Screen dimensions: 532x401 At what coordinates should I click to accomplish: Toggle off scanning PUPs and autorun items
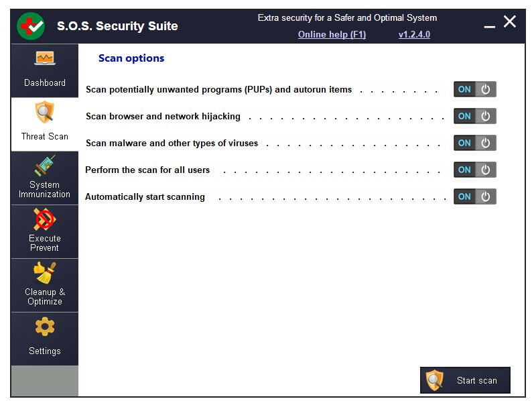coord(474,89)
